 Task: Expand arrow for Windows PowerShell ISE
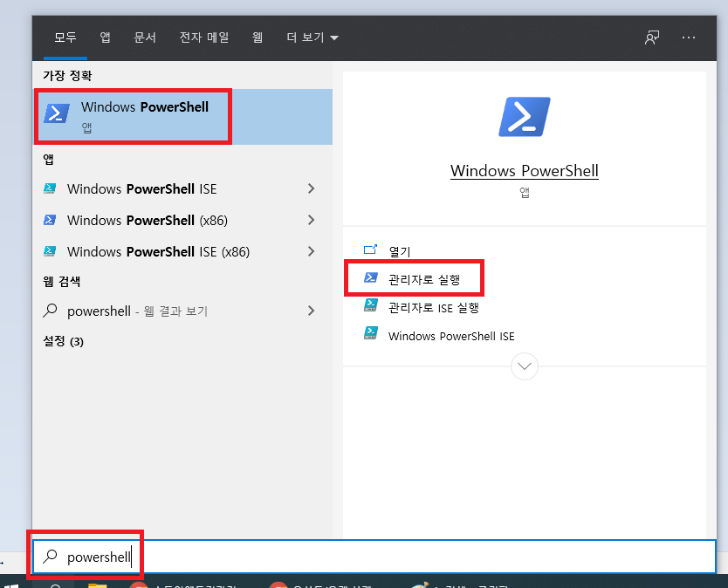(x=311, y=189)
